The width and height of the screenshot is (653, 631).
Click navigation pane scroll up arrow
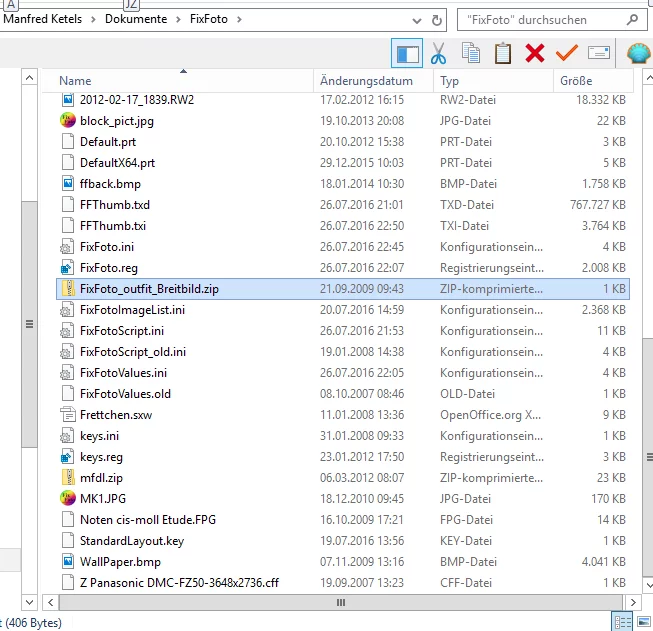click(29, 78)
